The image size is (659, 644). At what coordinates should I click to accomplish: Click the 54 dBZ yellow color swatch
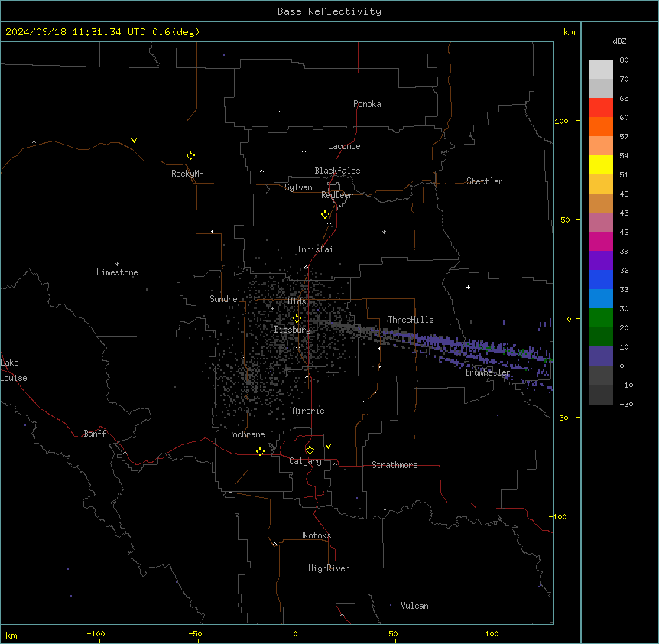click(601, 164)
